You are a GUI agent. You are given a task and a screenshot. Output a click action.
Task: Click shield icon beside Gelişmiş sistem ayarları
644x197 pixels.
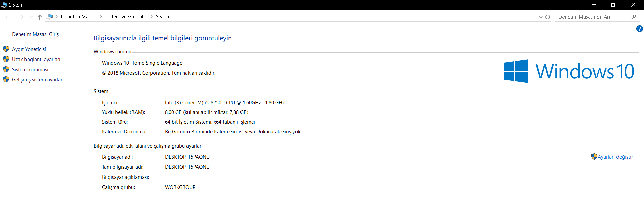6,79
